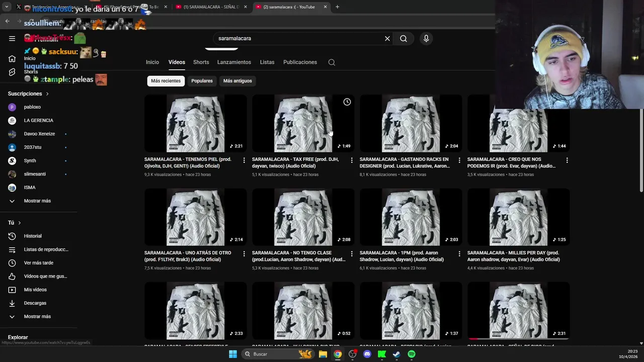The width and height of the screenshot is (644, 362).
Task: Open the new tab plus button in Chrome
Action: tap(337, 7)
